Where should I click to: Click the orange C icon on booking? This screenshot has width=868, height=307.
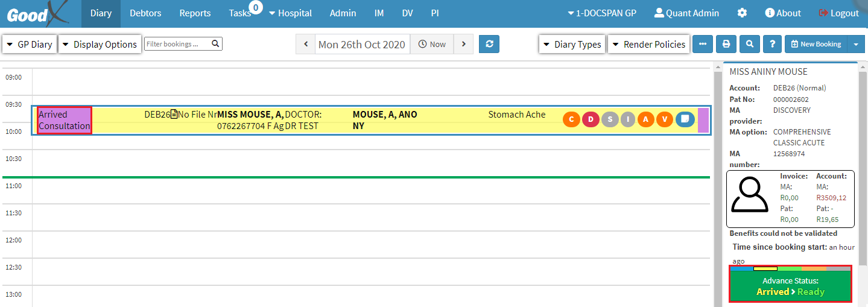[571, 119]
